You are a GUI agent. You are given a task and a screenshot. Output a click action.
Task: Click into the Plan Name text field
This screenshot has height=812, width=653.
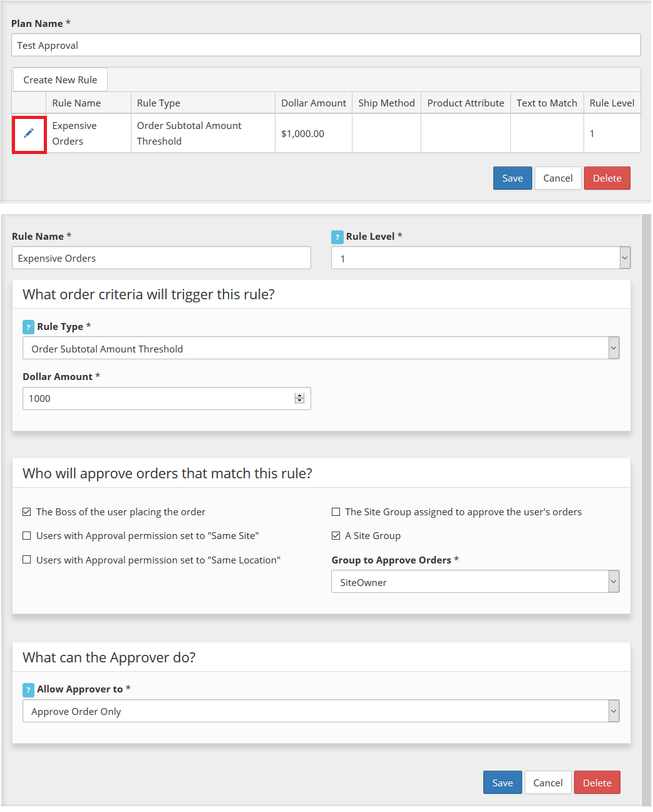point(326,45)
